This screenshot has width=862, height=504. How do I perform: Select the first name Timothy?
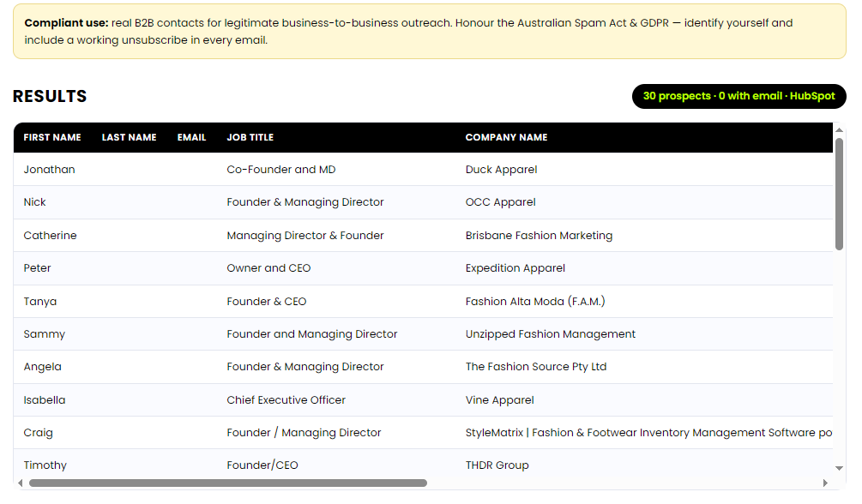coord(45,465)
